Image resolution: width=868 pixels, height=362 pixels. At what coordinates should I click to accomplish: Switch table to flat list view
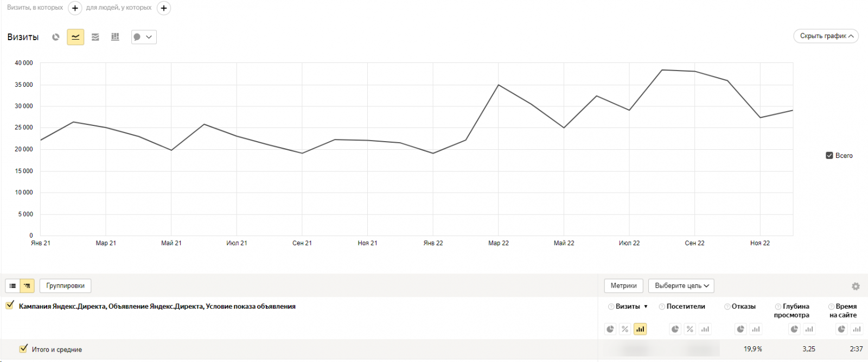pos(12,285)
